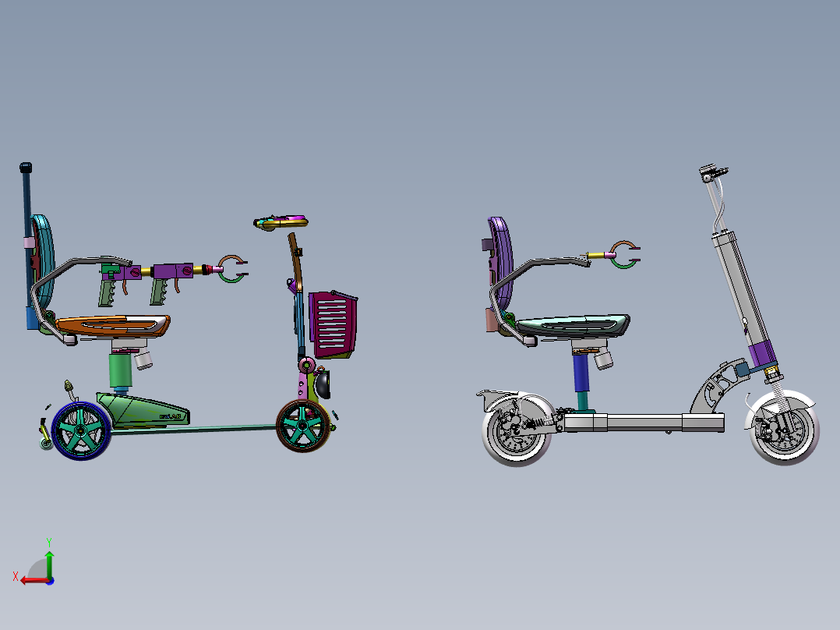The image size is (840, 630).
Task: Select the purple collar on right steering column
Action: 762,355
